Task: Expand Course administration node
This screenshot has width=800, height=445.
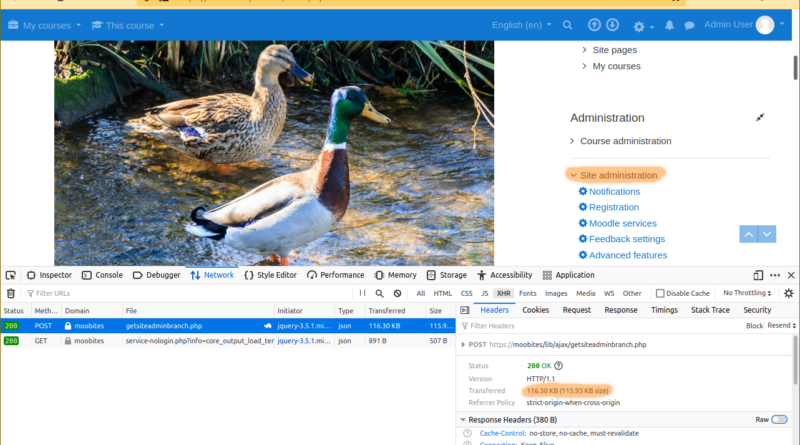Action: click(x=572, y=141)
